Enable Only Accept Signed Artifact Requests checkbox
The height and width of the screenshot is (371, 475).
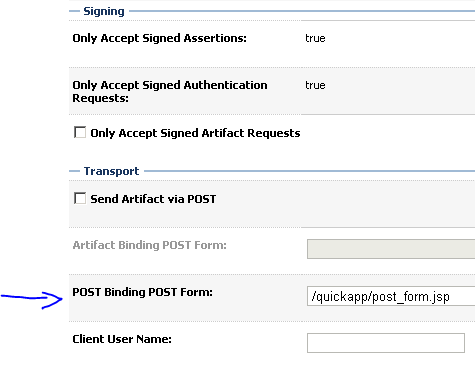coord(80,132)
